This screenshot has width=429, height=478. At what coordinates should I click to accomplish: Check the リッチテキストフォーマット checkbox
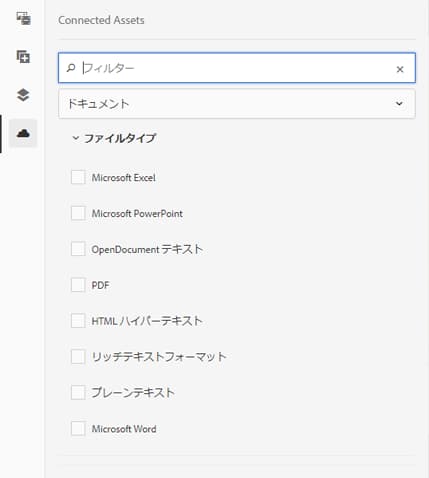tap(78, 357)
